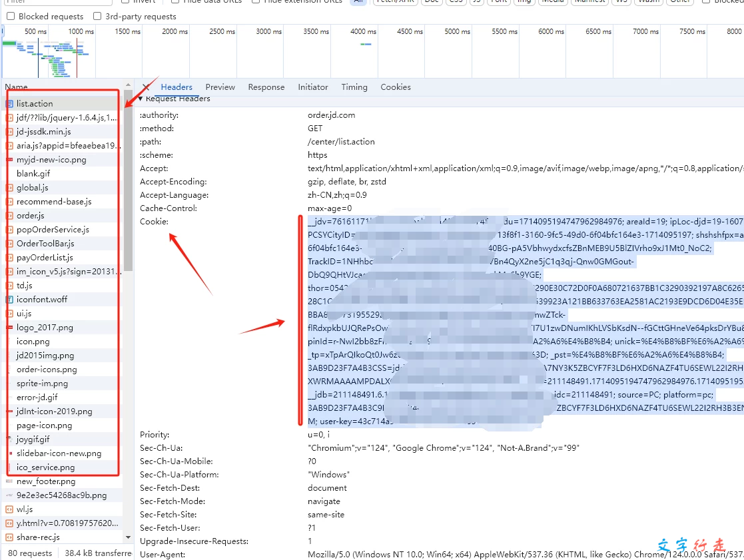Select the error-jd.gif request
744x560 pixels.
coord(37,398)
